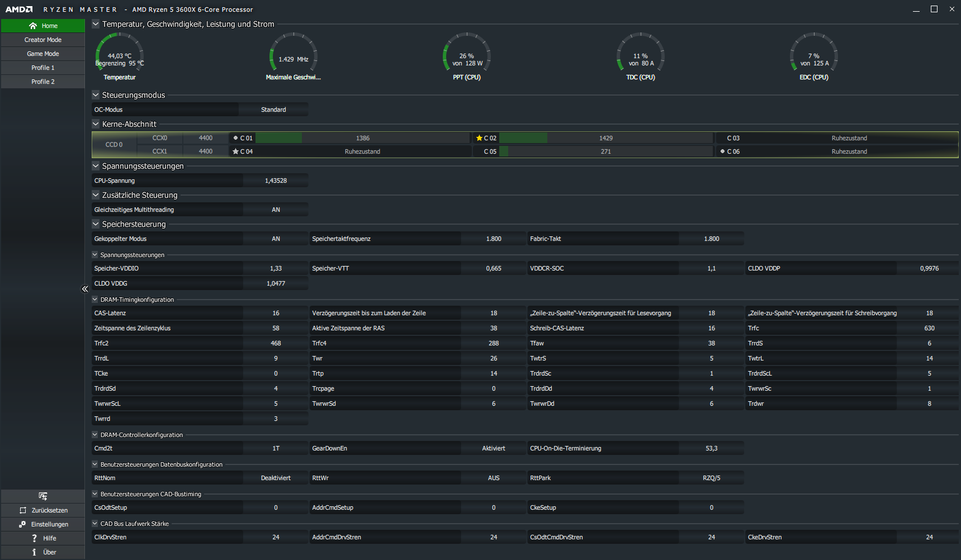
Task: Click the silver star next to C 04
Action: 235,151
